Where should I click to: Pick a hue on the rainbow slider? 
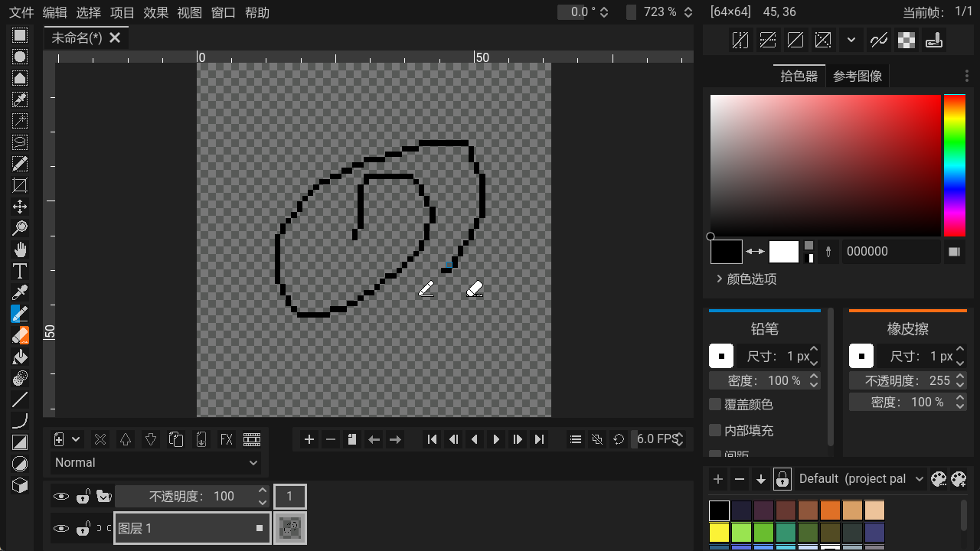coord(955,165)
